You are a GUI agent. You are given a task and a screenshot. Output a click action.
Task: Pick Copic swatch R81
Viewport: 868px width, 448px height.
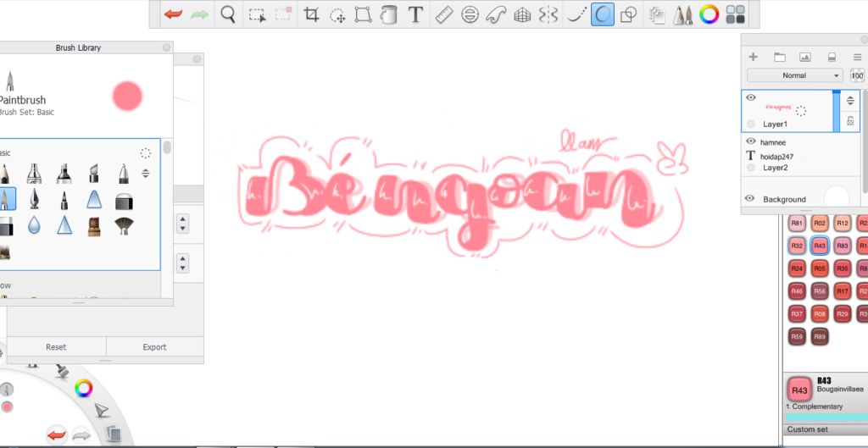797,223
